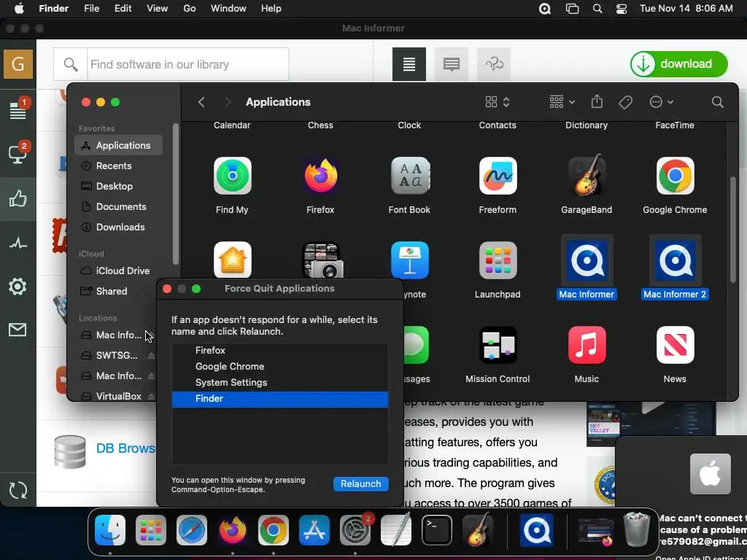
Task: Open activity pulse icon in Mac Informer
Action: click(18, 244)
